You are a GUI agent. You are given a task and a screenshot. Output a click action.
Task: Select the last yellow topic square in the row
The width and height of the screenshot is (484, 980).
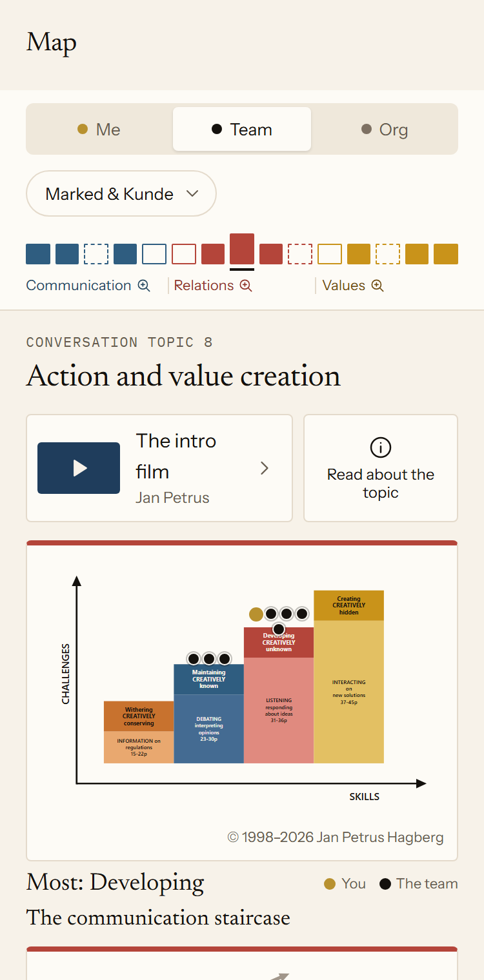coord(446,254)
